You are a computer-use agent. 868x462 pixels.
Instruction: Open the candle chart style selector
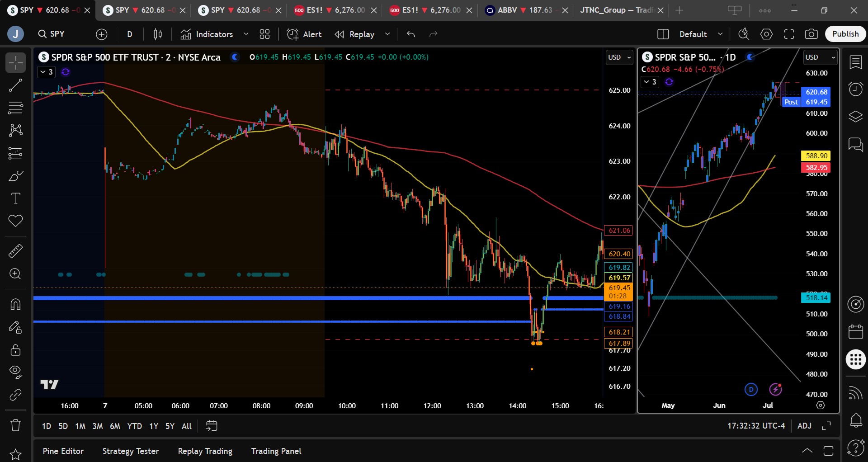point(157,34)
